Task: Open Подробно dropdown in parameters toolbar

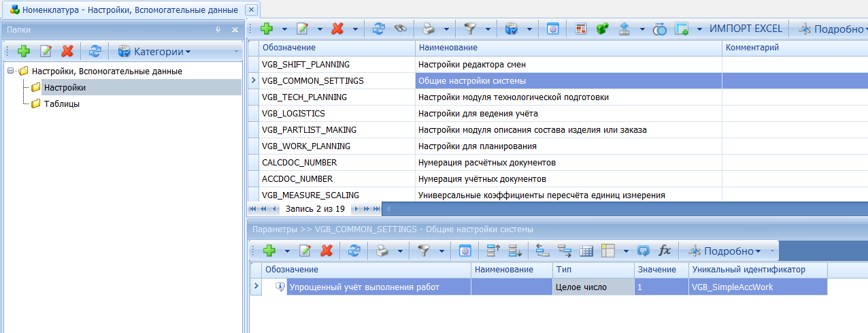Action: (x=728, y=251)
